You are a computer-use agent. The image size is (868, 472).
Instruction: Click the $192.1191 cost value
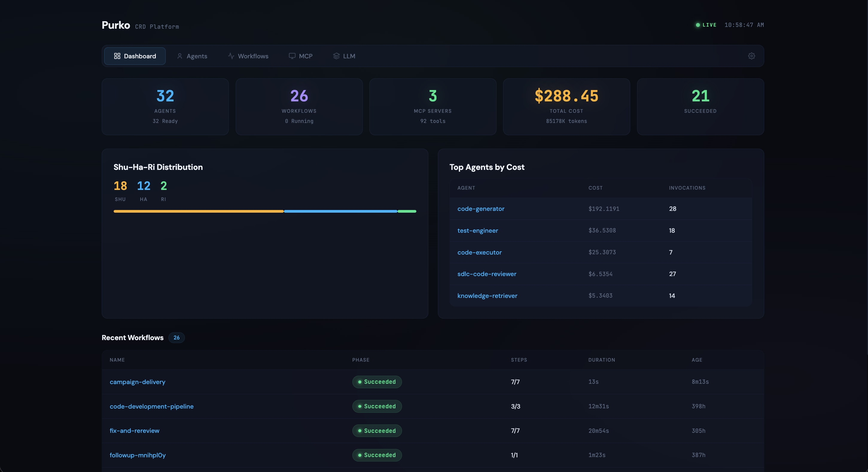604,209
